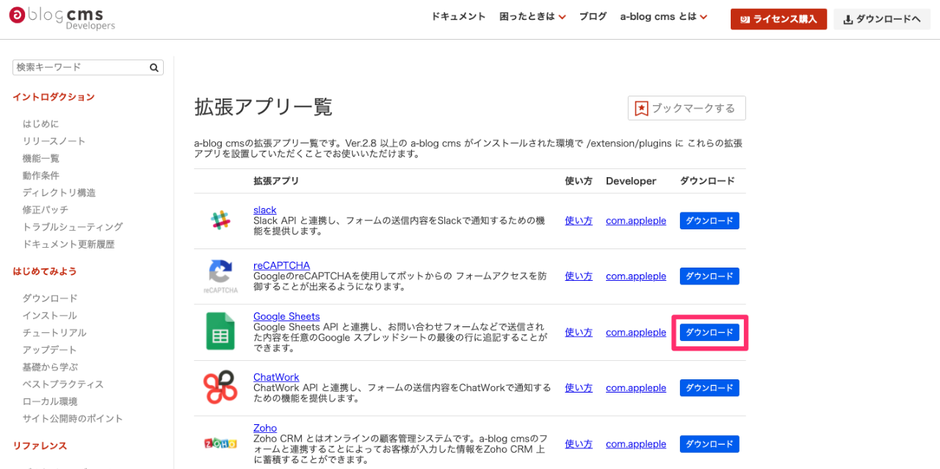
Task: Click the Google Sheets app icon
Action: click(220, 332)
